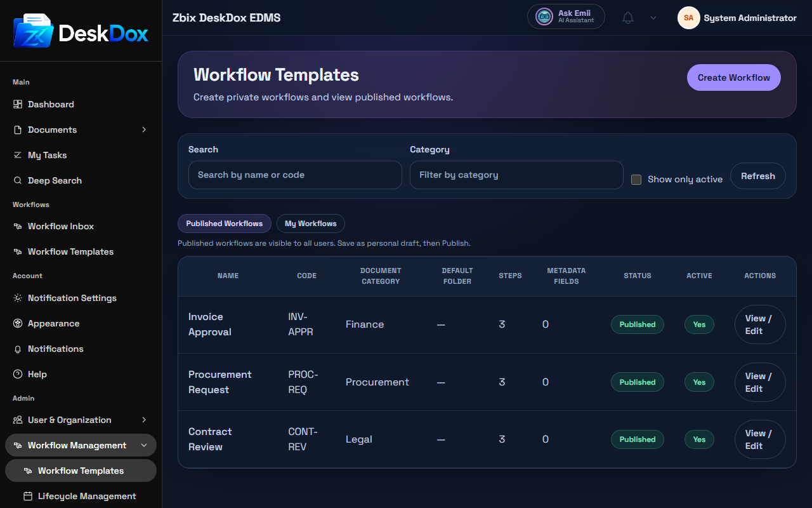Click the Workflow Inbox icon

coord(18,226)
